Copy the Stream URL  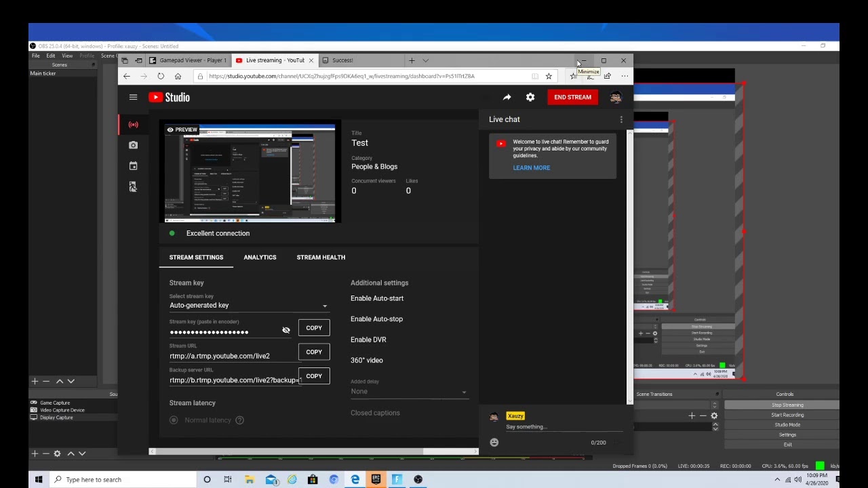pos(314,352)
